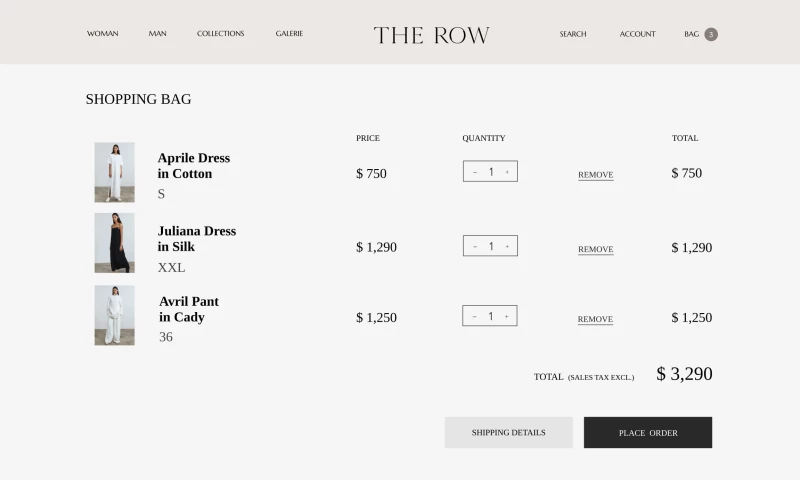
Task: Click The Row logo
Action: click(431, 35)
